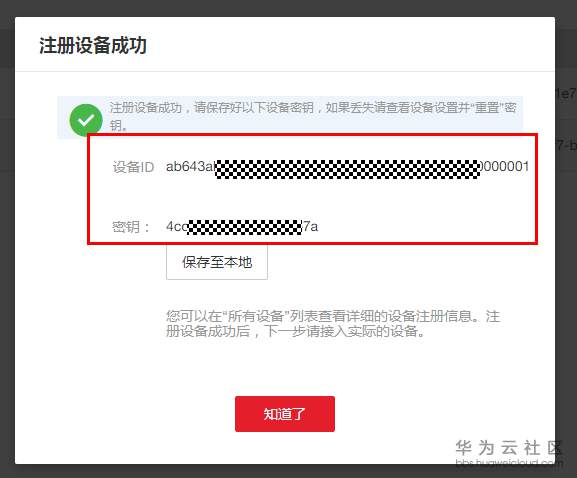Viewport: 577px width, 478px height.
Task: Click the bbs.huaweicloud.com watermark URL
Action: tap(509, 462)
